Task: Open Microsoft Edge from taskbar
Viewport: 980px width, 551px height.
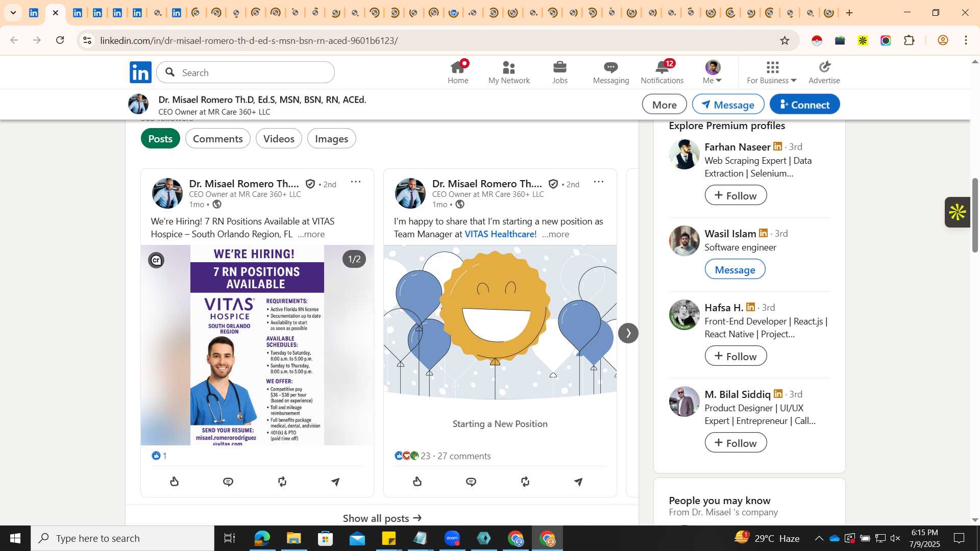Action: pos(262,538)
